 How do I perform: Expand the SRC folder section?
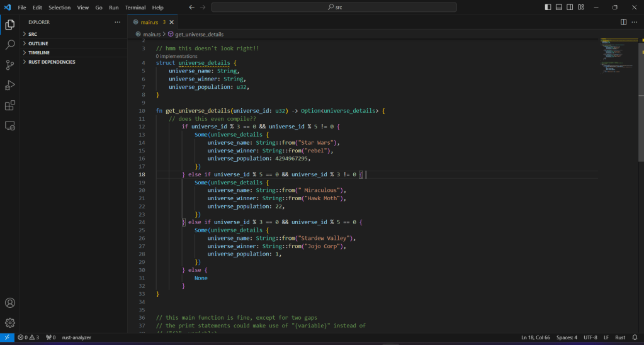[x=33, y=34]
